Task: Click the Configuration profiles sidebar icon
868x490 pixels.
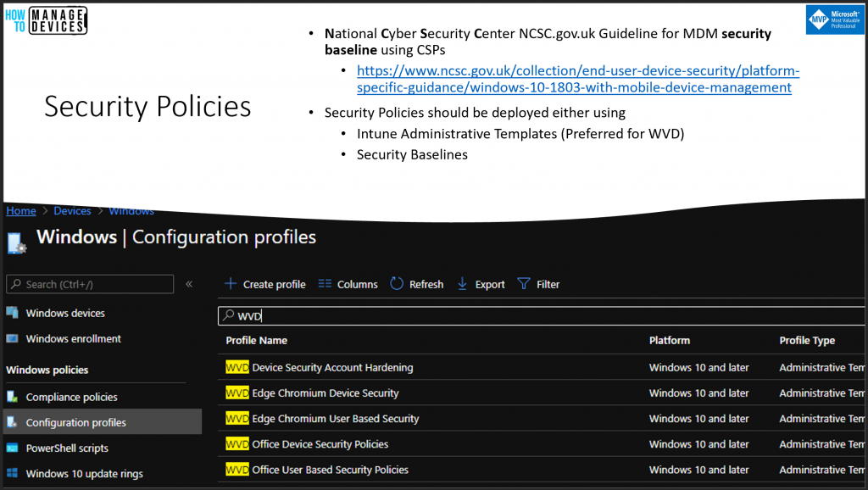Action: coord(12,422)
